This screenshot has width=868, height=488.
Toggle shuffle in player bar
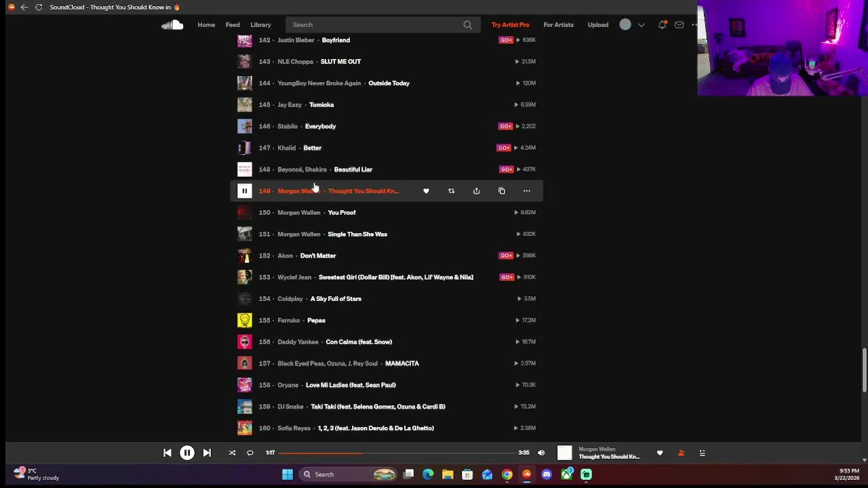(232, 453)
